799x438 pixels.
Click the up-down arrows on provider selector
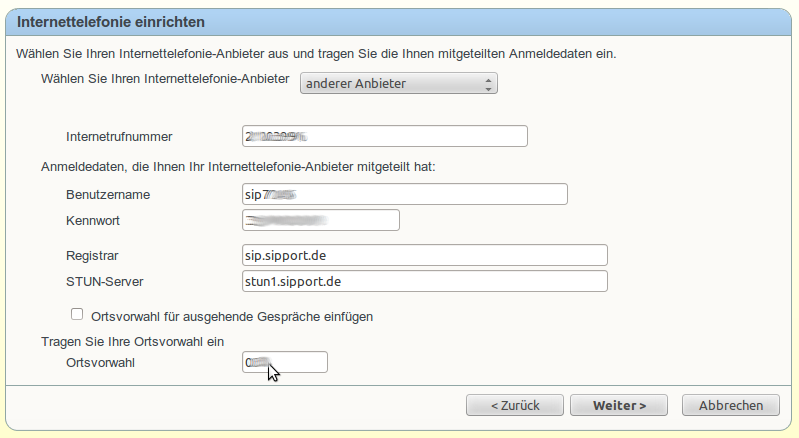point(487,84)
